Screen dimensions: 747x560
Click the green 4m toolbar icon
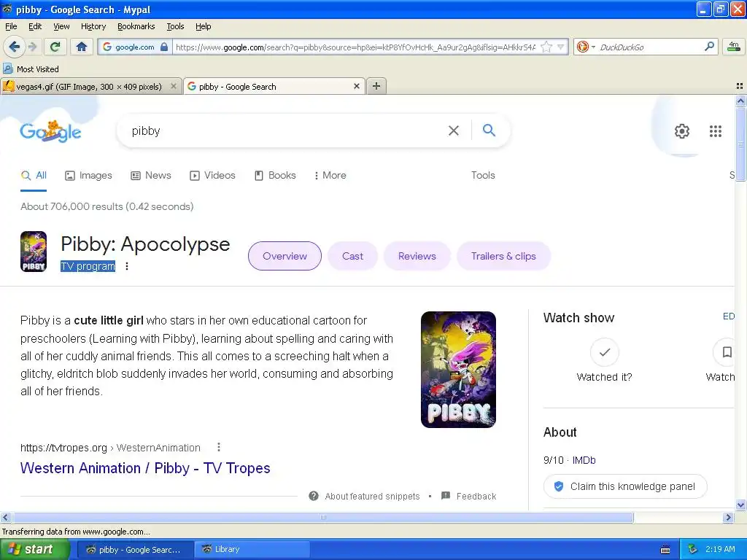[x=734, y=47]
